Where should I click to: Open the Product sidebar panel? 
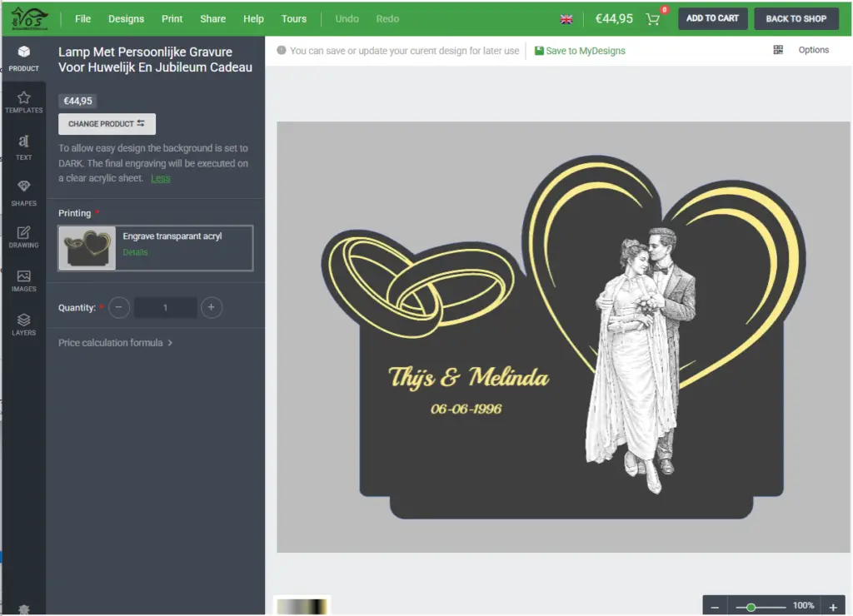tap(23, 58)
